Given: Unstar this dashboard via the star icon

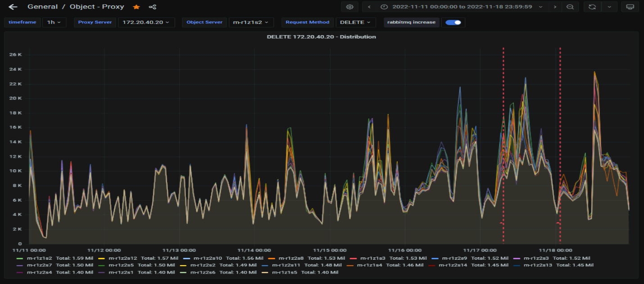Looking at the screenshot, I should 136,7.
